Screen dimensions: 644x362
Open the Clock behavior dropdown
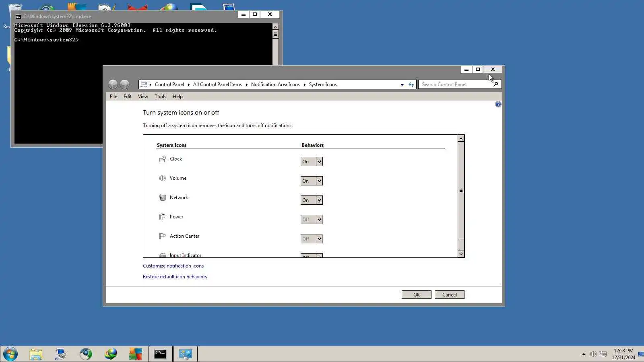312,162
